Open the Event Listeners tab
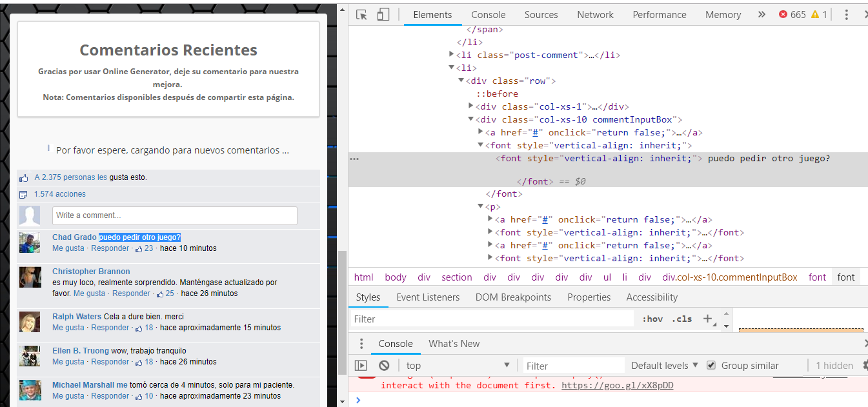 point(428,297)
